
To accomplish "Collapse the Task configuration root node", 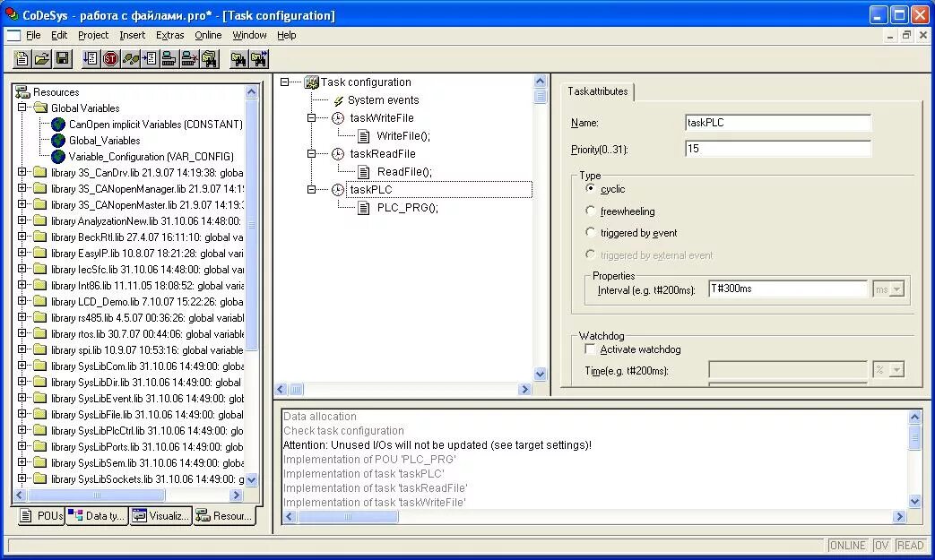I will point(284,82).
